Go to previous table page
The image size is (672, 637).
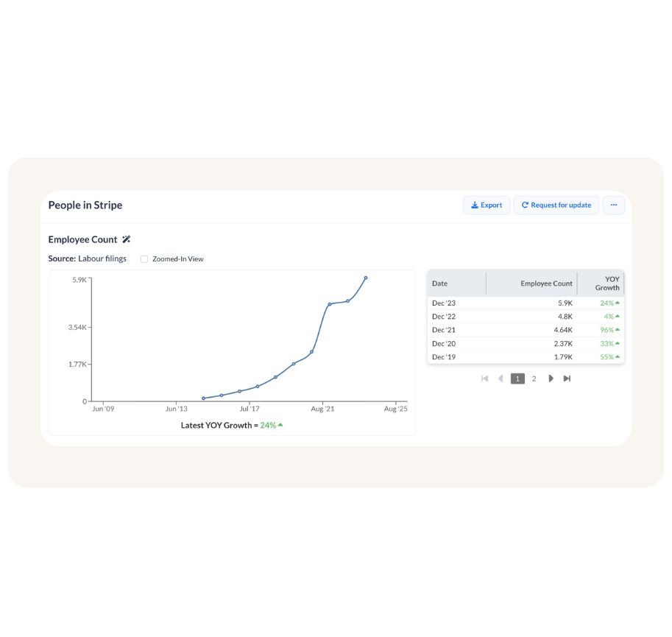tap(501, 379)
